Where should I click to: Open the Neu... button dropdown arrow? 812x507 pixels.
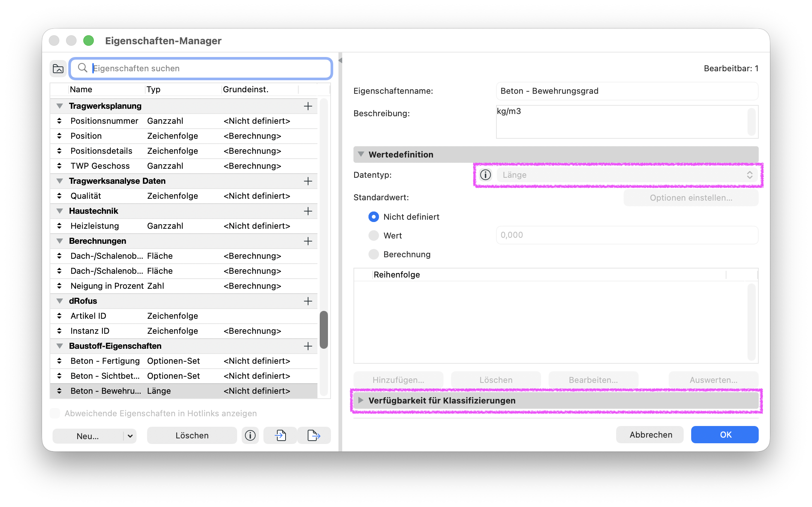[x=130, y=436]
